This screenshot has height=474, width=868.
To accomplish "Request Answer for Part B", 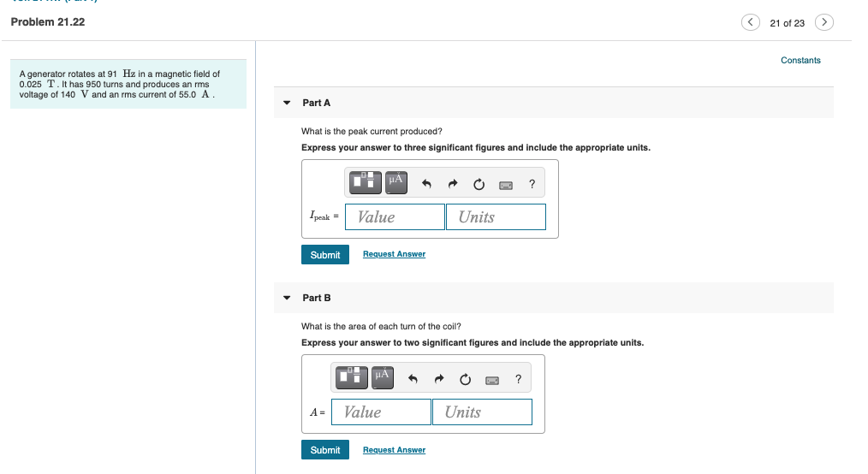I will 394,450.
